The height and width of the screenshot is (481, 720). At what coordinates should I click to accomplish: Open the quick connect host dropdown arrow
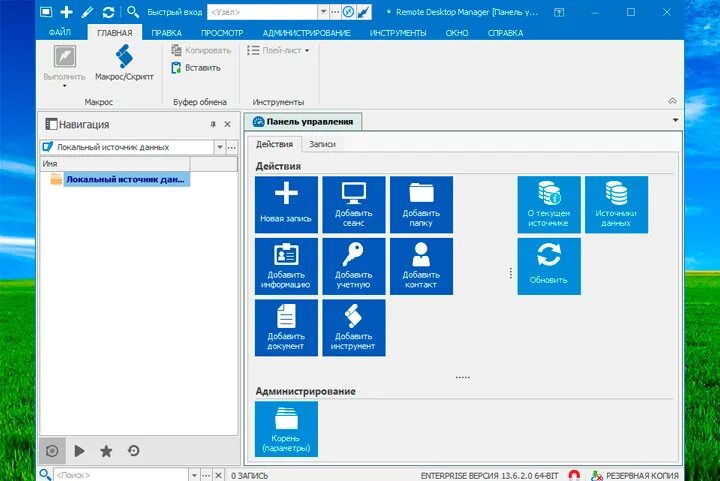click(323, 12)
